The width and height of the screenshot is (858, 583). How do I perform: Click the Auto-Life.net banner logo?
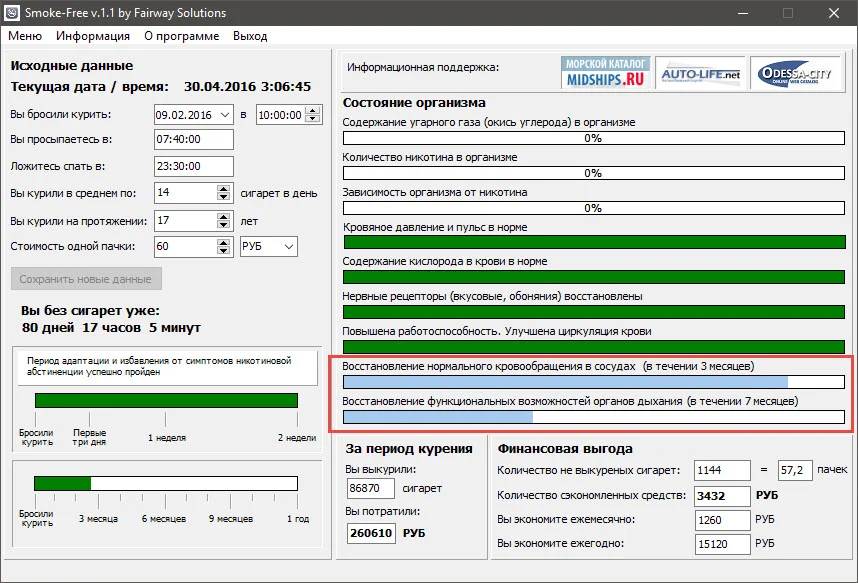click(699, 73)
